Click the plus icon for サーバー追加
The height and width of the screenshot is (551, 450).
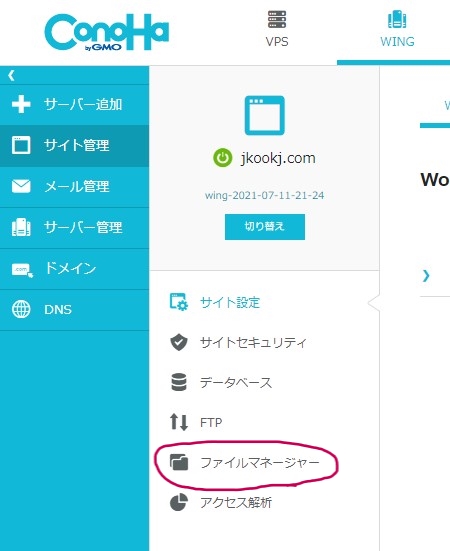tap(21, 104)
